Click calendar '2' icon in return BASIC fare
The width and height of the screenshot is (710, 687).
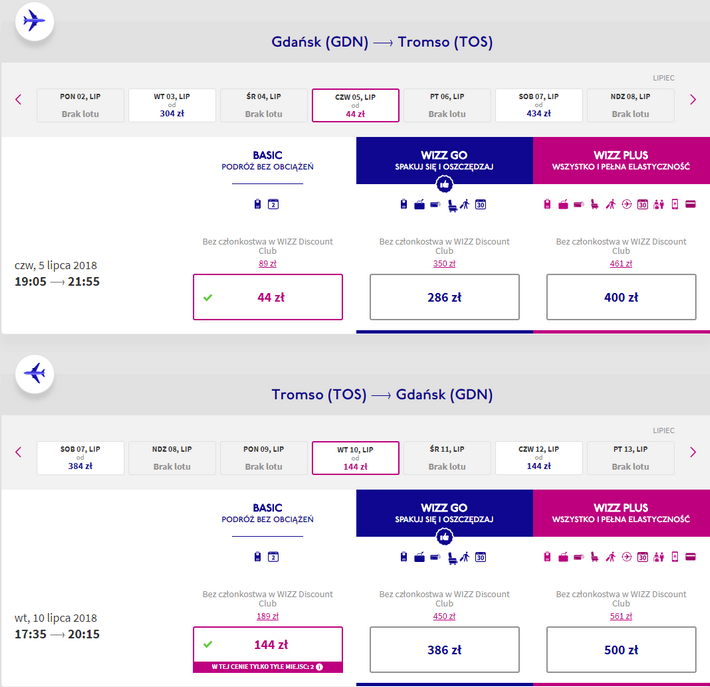click(x=273, y=556)
